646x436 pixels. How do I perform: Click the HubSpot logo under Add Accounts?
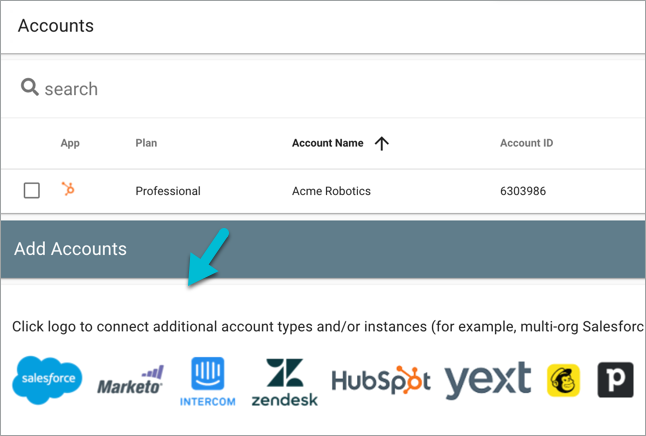click(381, 381)
